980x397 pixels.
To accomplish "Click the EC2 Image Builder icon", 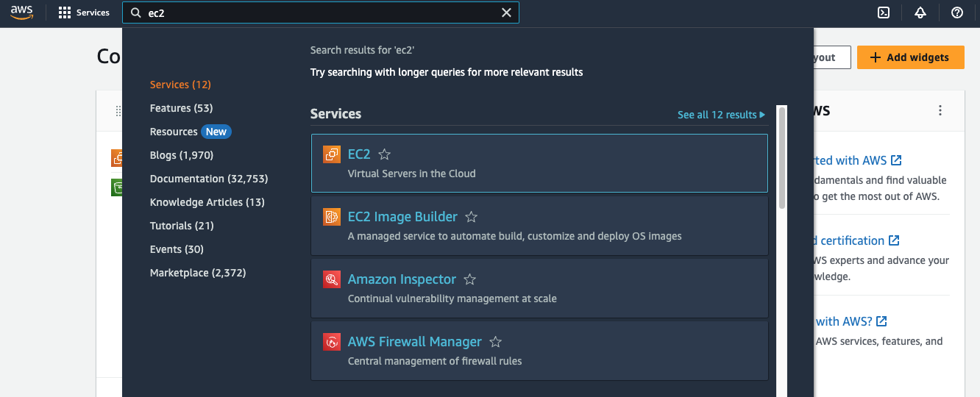I will click(x=332, y=217).
